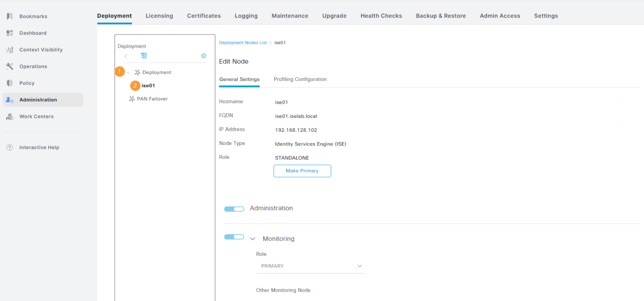Open the Logging tab
Screen dimensions: 644x301
click(246, 16)
